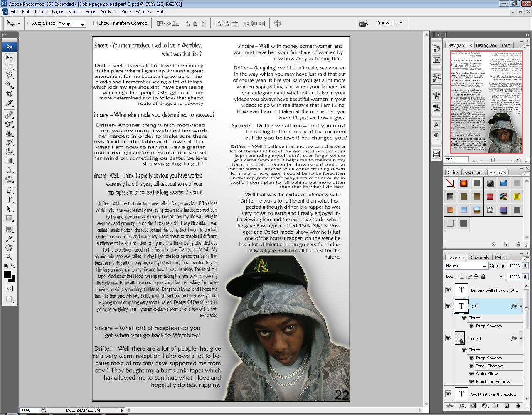The image size is (532, 415).
Task: Add a layer style with the fx button
Action: 461,405
